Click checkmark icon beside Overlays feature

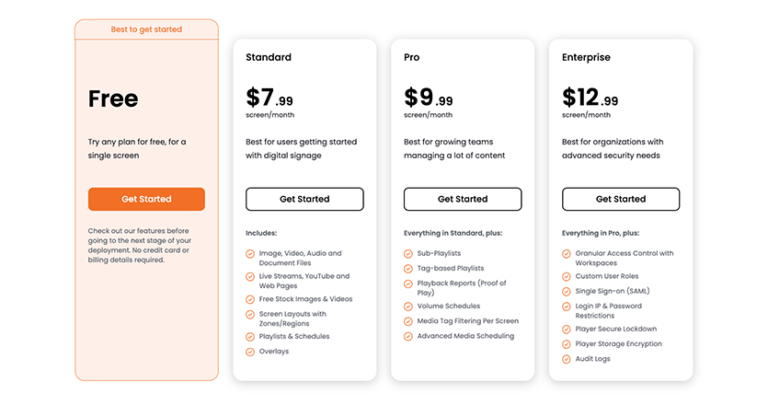tap(250, 351)
